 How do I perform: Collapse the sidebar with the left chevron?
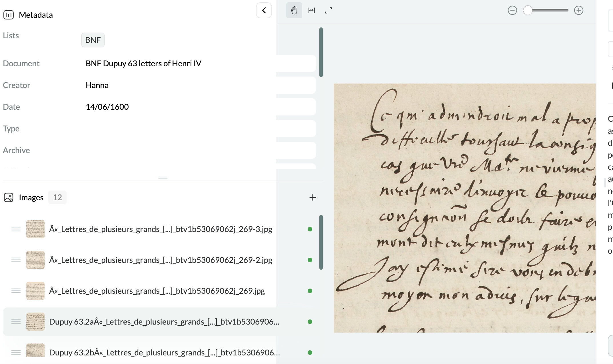264,10
